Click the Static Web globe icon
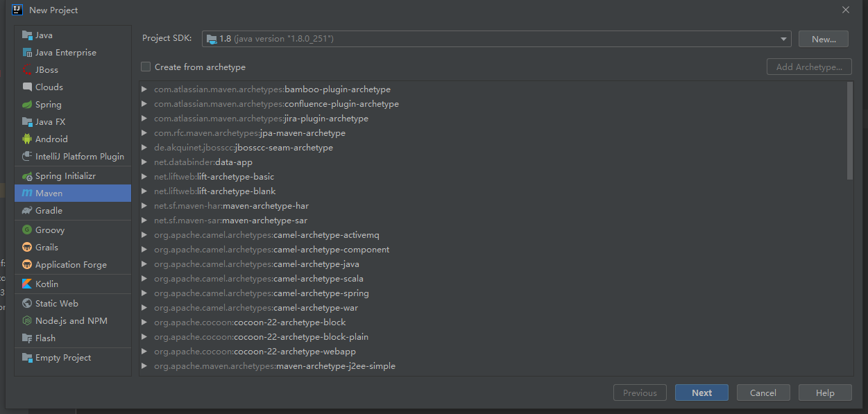Image resolution: width=868 pixels, height=414 pixels. (x=27, y=304)
